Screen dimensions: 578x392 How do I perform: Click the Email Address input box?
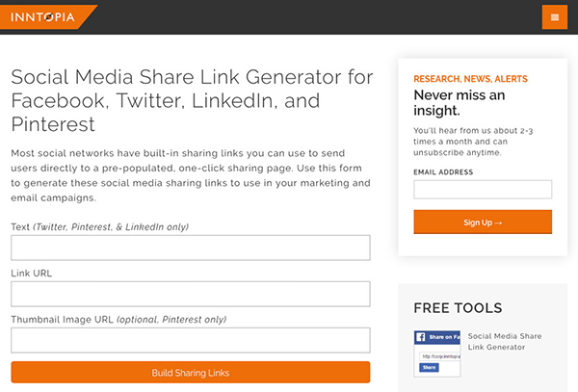coord(483,190)
